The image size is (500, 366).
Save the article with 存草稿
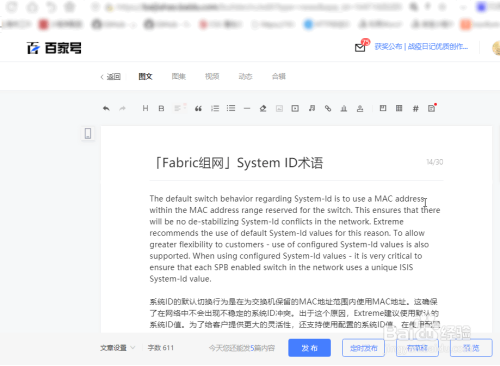click(x=417, y=348)
